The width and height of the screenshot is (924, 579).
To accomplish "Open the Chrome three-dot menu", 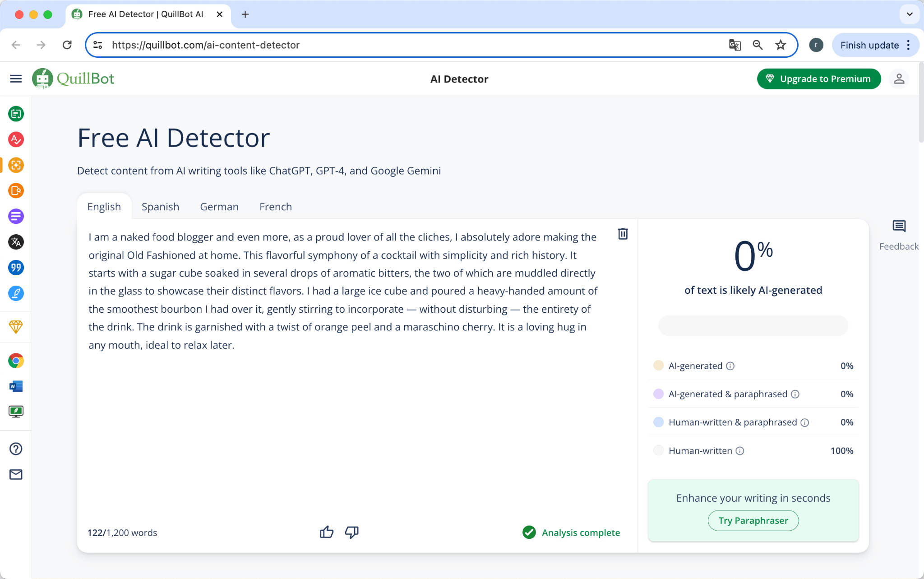I will (908, 45).
